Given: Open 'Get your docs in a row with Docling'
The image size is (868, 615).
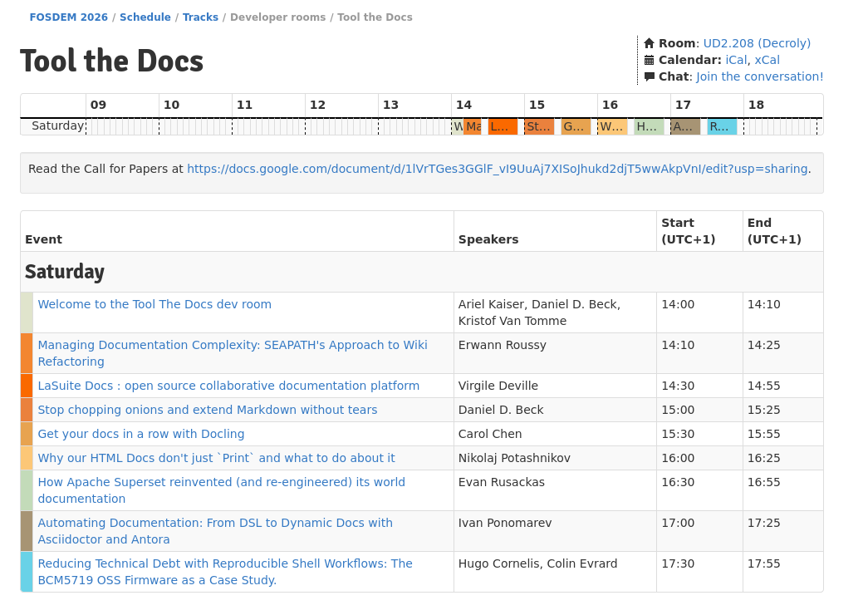Looking at the screenshot, I should pyautogui.click(x=141, y=434).
